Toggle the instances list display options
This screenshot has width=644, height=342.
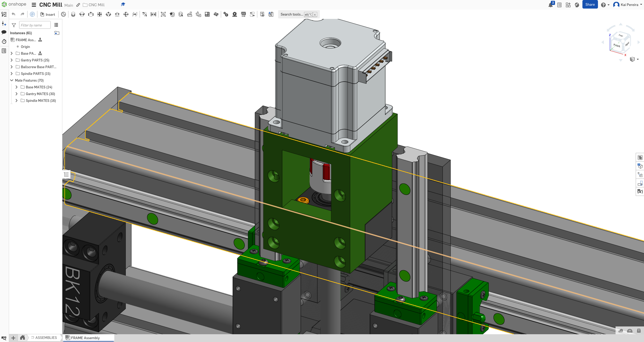pyautogui.click(x=56, y=25)
